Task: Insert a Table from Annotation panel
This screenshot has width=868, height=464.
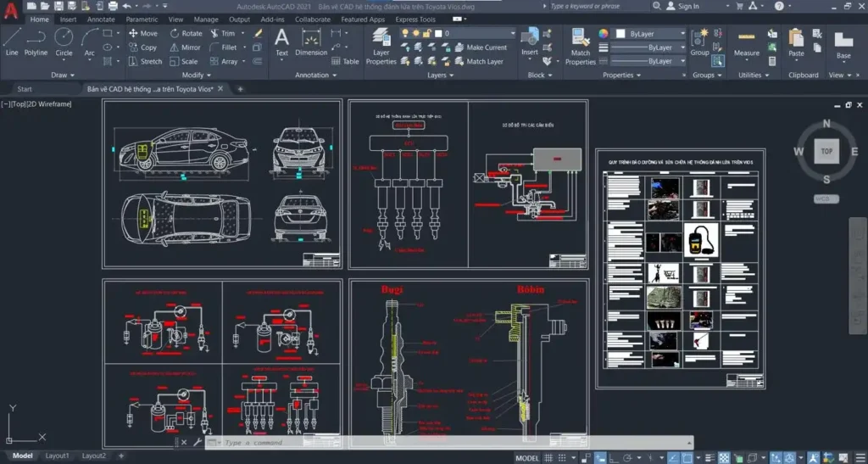Action: tap(346, 61)
